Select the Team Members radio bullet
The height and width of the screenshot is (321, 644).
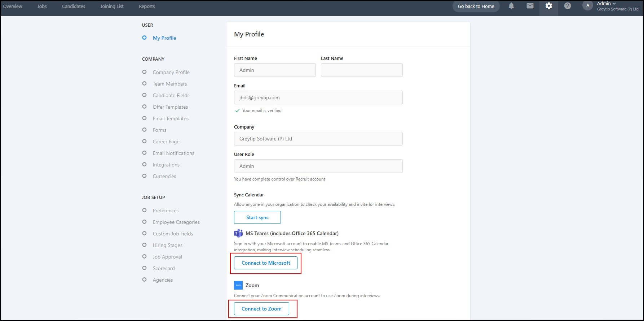[x=144, y=83]
